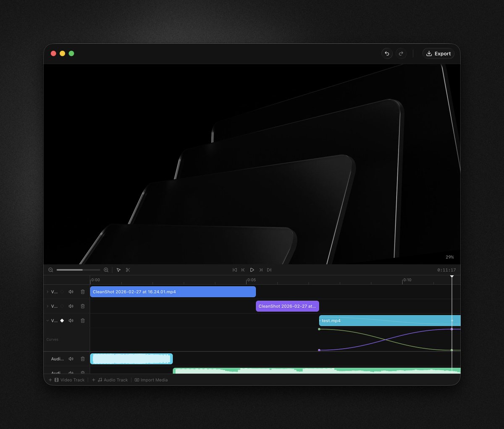
Task: Delete the audio track with the light blue clip
Action: (x=83, y=359)
